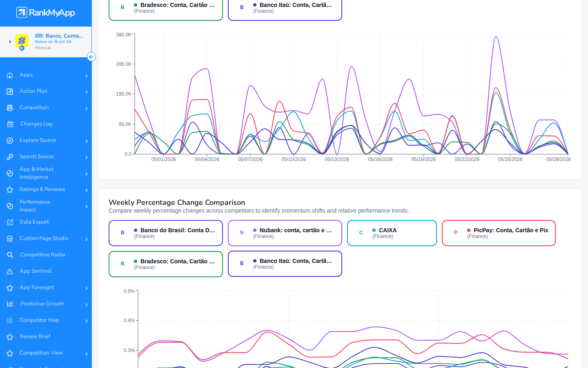Click the Data Export icon
This screenshot has width=588, height=368.
pyautogui.click(x=10, y=222)
